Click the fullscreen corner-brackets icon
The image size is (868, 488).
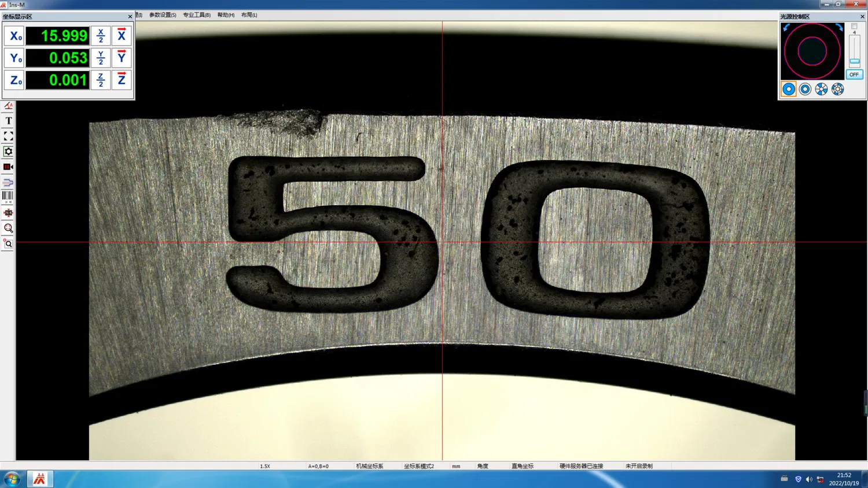coord(8,136)
